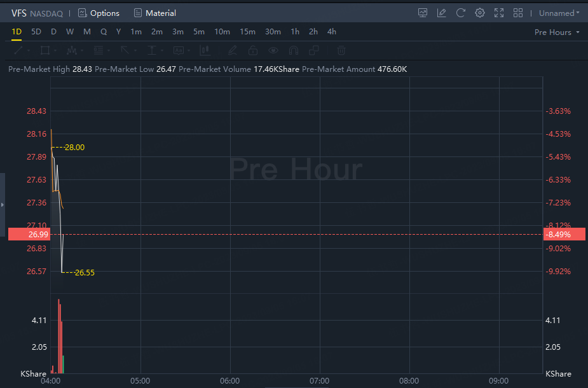The image size is (588, 388).
Task: Switch to the 10m interval
Action: pyautogui.click(x=222, y=32)
